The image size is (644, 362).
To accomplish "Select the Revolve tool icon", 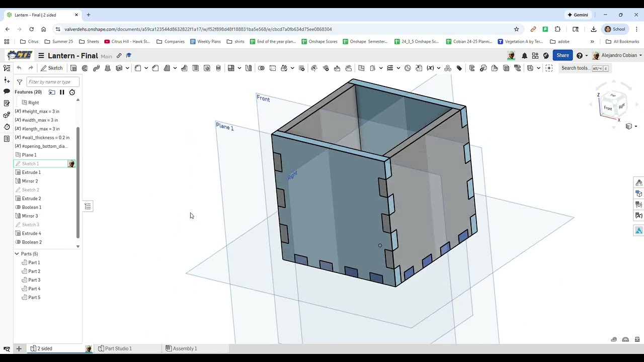I will click(85, 68).
